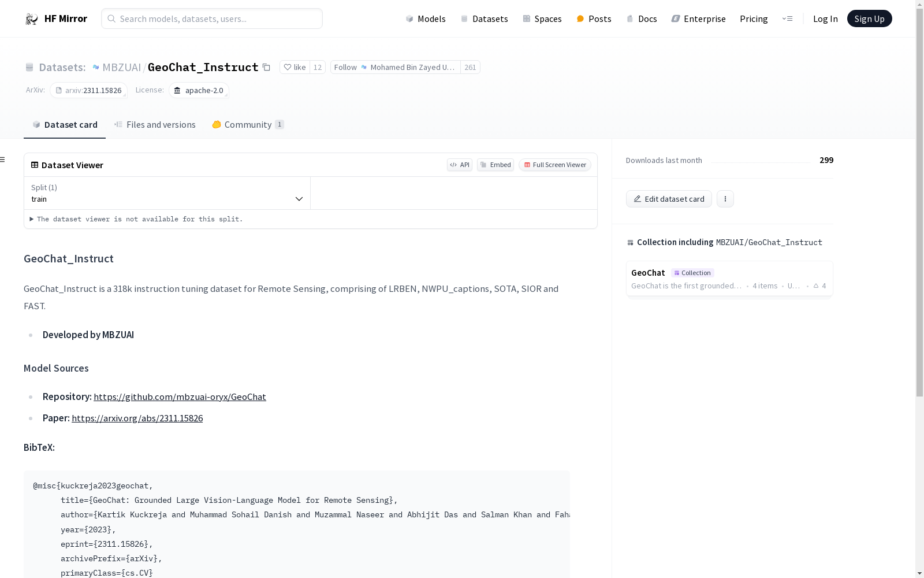
Task: Click 'Downloads last month' label
Action: 664,160
